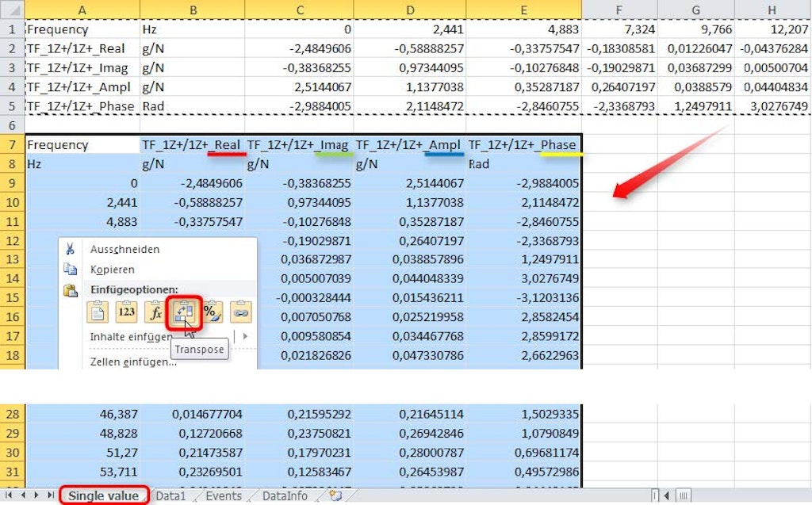Click cell A2 TF_1Z+/1Z+_Real
812x505 pixels.
(x=82, y=48)
